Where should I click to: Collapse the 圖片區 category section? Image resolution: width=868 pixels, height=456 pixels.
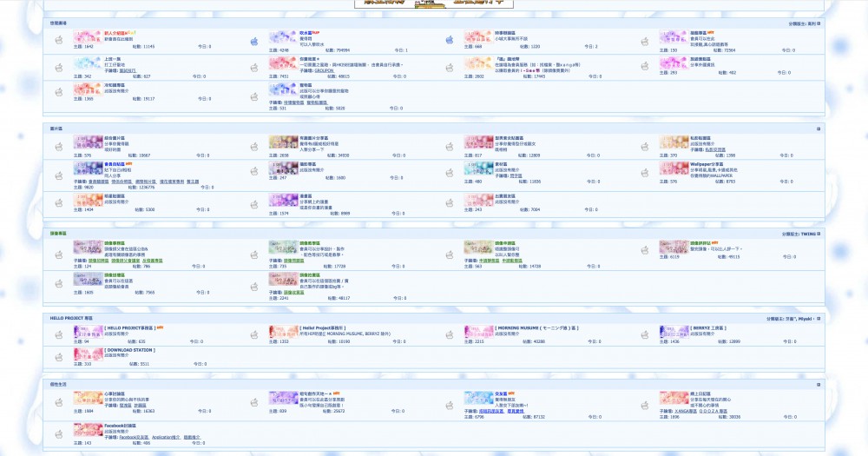pyautogui.click(x=819, y=129)
